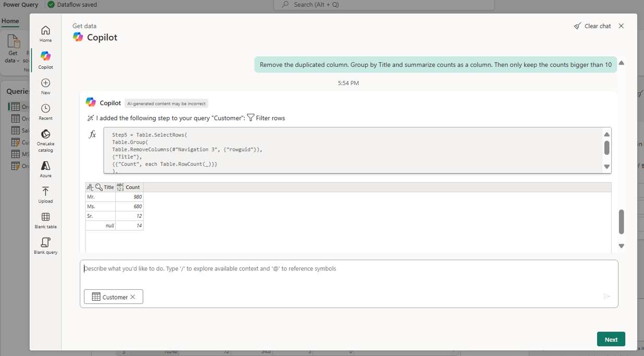Open the New source option
The width and height of the screenshot is (644, 356).
45,87
